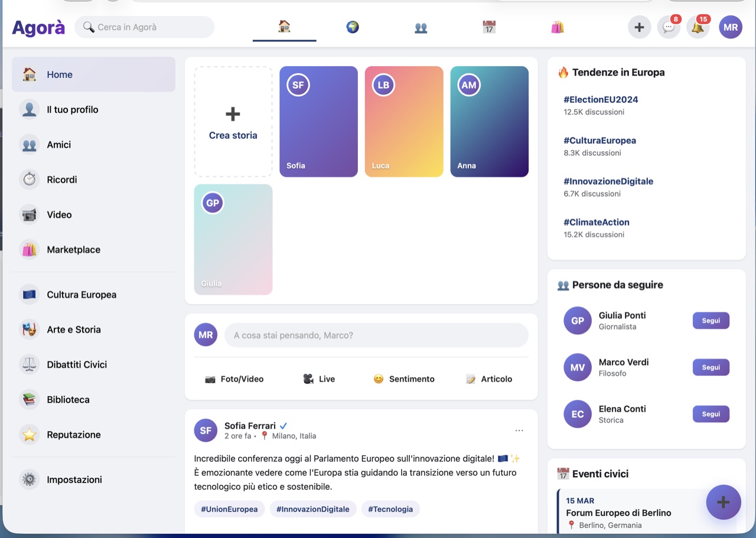This screenshot has width=756, height=538.
Task: Follow Marco Verdi with the Segui button
Action: 711,367
